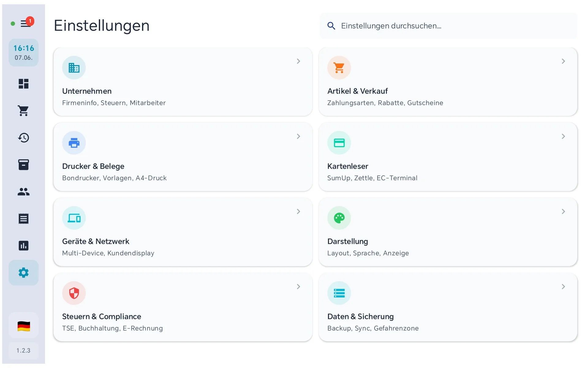Image resolution: width=588 pixels, height=368 pixels.
Task: Expand Geräte & Netzwerk via its chevron
Action: coord(298,212)
